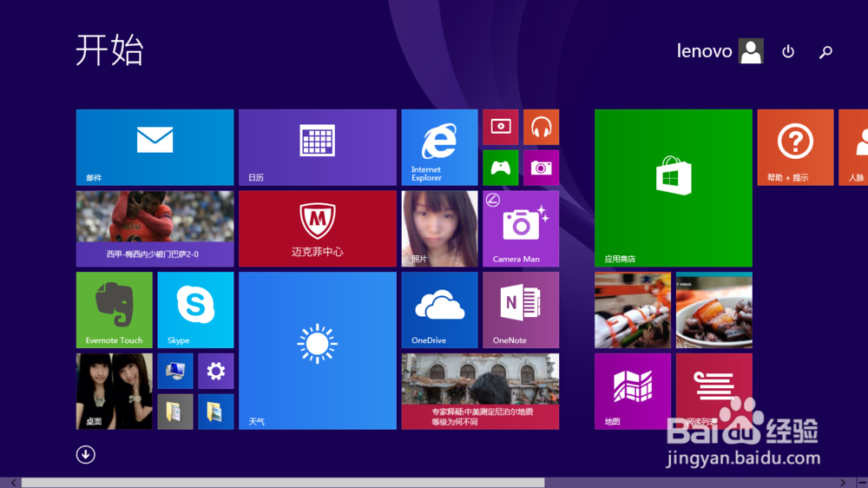Open the Maps (地图) tile
The image size is (868, 488).
pos(633,392)
